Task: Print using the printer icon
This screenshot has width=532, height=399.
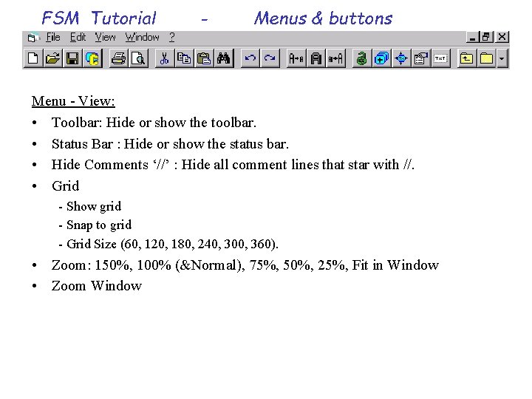Action: pos(119,58)
